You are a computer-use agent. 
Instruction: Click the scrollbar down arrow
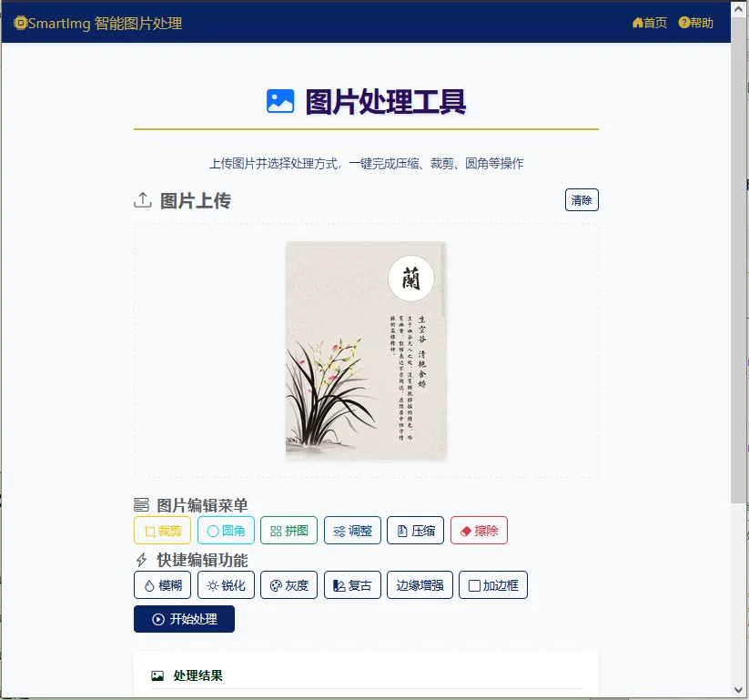(x=738, y=690)
